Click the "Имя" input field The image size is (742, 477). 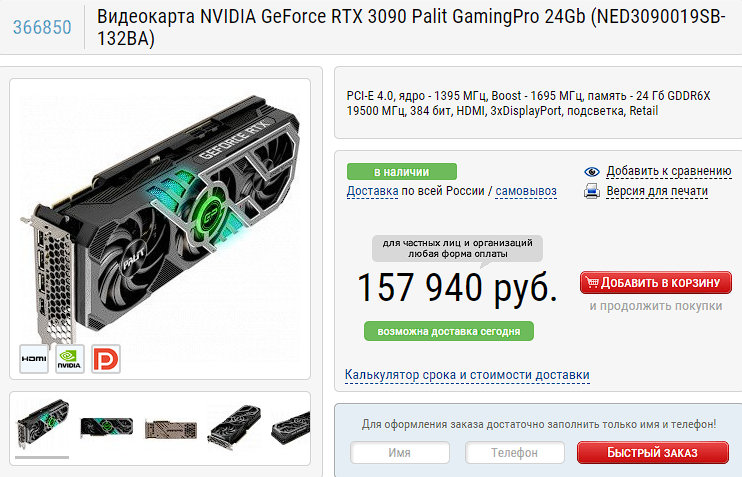400,452
